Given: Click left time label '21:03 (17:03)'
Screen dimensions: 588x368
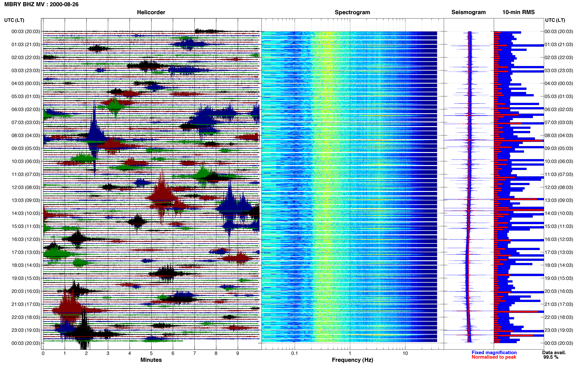Looking at the screenshot, I should 26,304.
